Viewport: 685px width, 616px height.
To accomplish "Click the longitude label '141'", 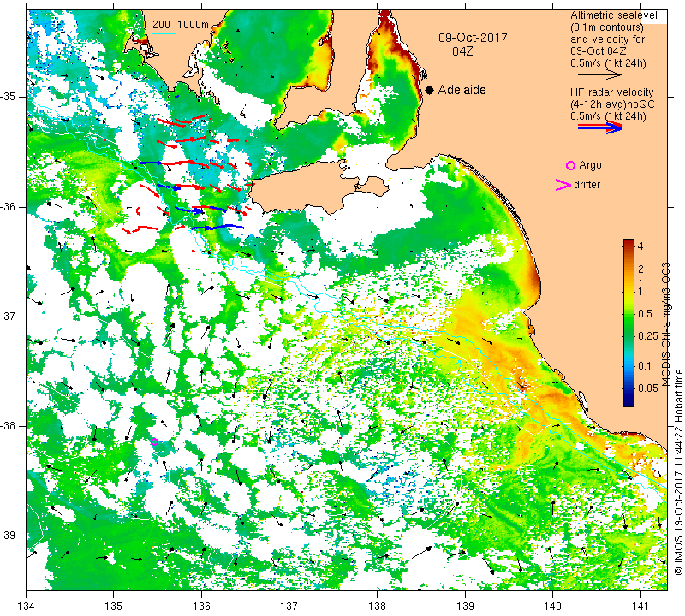I will (x=640, y=606).
